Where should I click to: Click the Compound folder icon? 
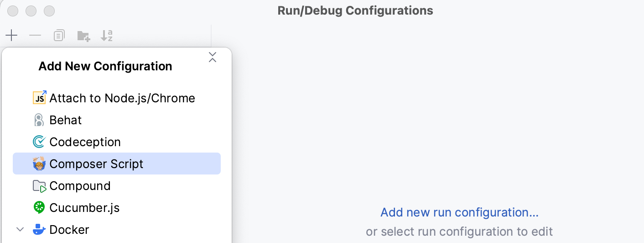[x=40, y=186]
